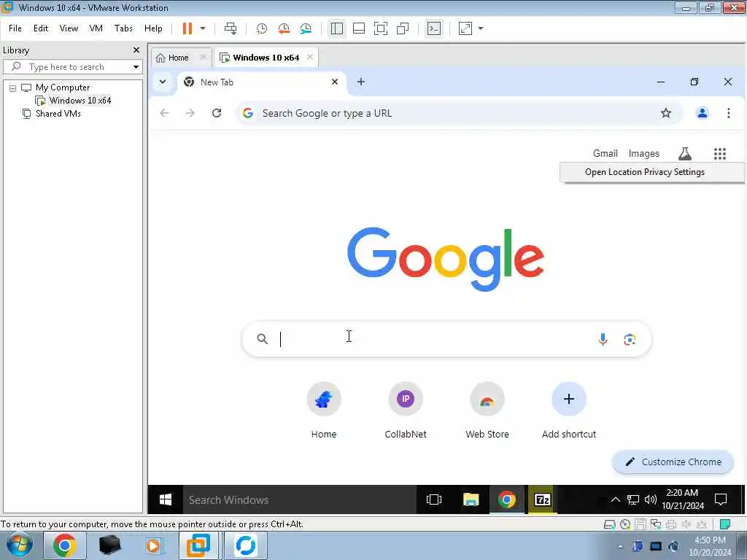The width and height of the screenshot is (747, 560).
Task: Open the Tabs menu
Action: 123,28
